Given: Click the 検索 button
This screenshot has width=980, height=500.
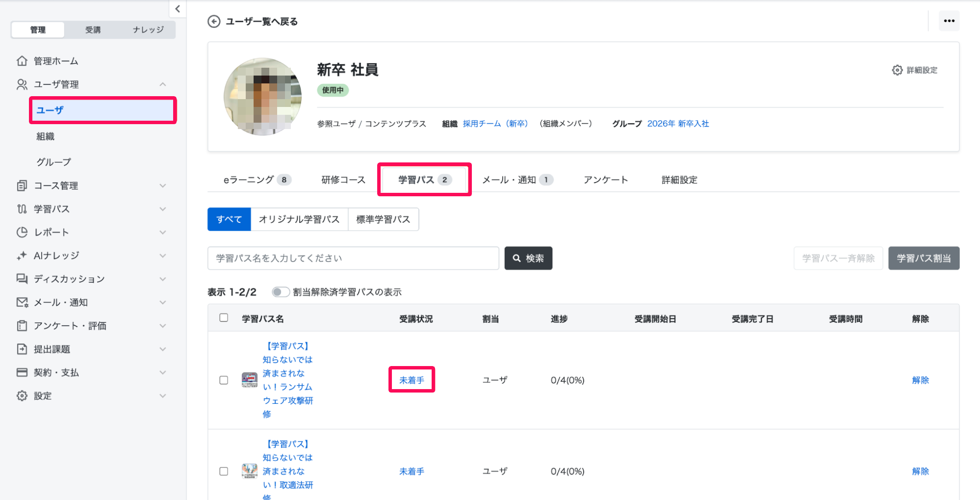Looking at the screenshot, I should (528, 258).
